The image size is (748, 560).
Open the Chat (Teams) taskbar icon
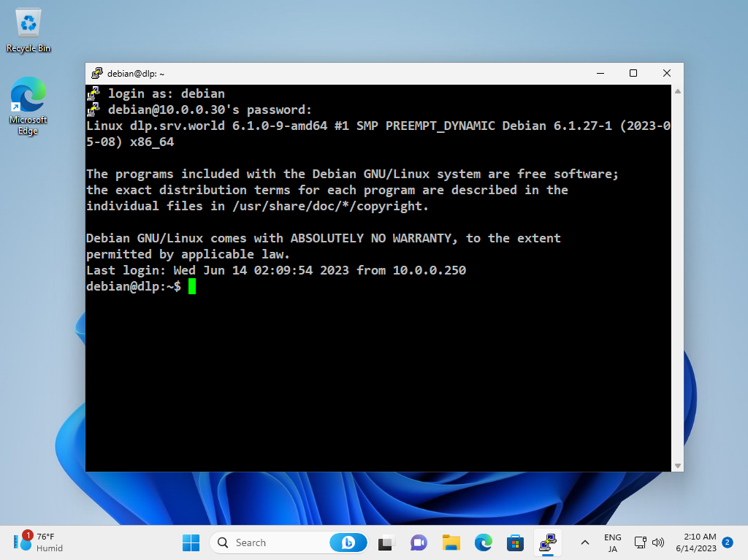tap(419, 542)
